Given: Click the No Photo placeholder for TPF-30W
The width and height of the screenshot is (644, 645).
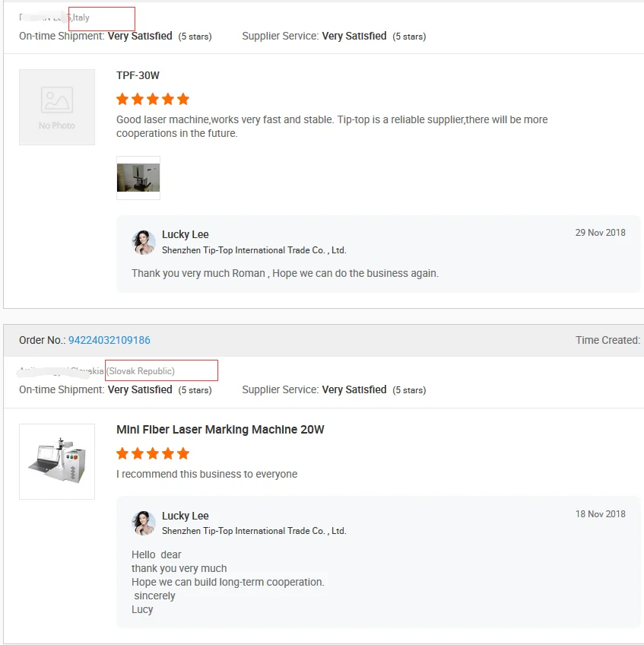Looking at the screenshot, I should (57, 107).
